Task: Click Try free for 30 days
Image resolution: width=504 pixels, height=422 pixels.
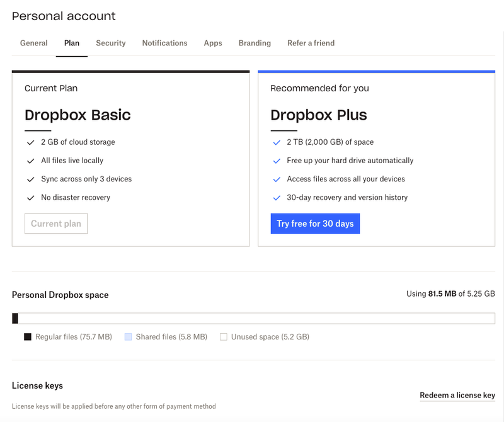Action: tap(316, 224)
